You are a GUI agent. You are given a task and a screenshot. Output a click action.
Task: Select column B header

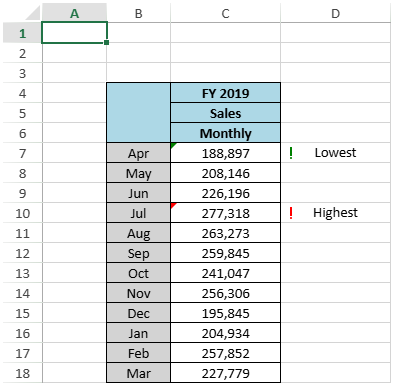(138, 13)
